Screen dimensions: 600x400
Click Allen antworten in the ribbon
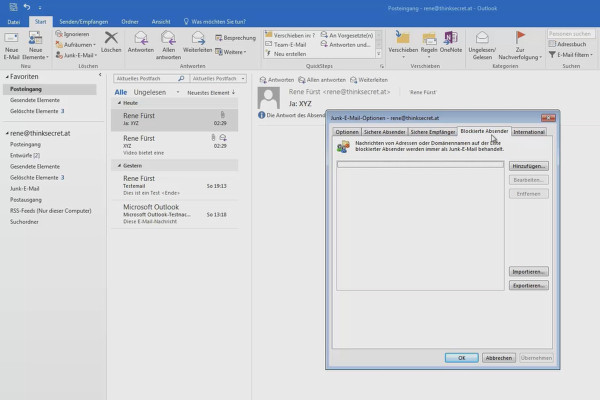click(168, 46)
